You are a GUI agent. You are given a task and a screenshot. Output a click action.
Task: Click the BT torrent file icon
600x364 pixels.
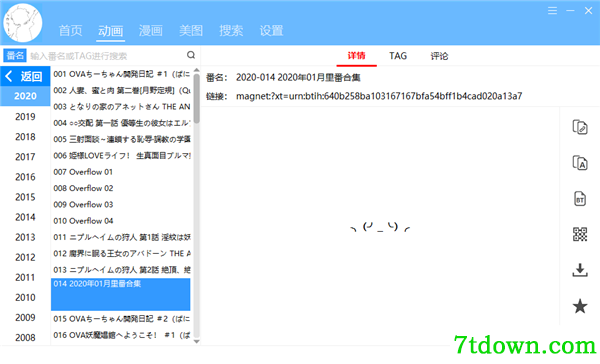click(x=580, y=199)
